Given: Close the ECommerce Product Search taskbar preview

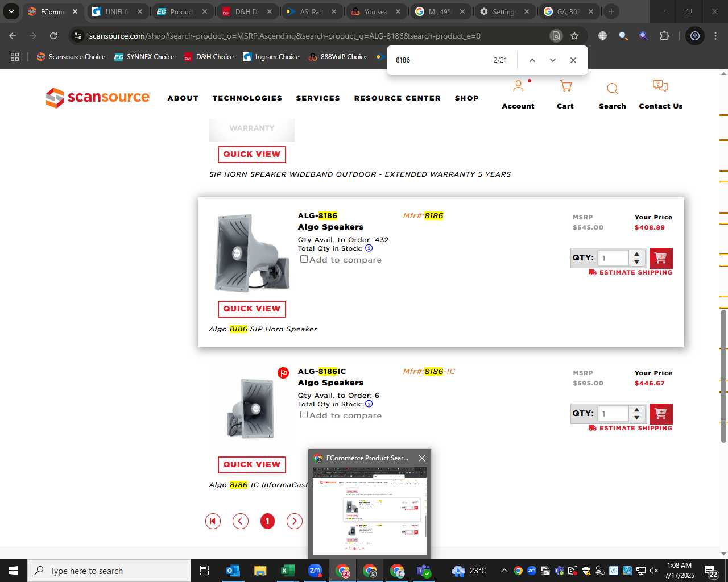Looking at the screenshot, I should coord(421,458).
